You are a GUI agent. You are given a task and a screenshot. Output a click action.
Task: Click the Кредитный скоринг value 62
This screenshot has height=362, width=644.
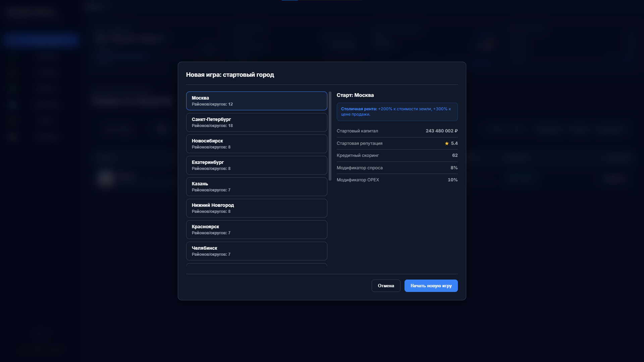tap(455, 156)
